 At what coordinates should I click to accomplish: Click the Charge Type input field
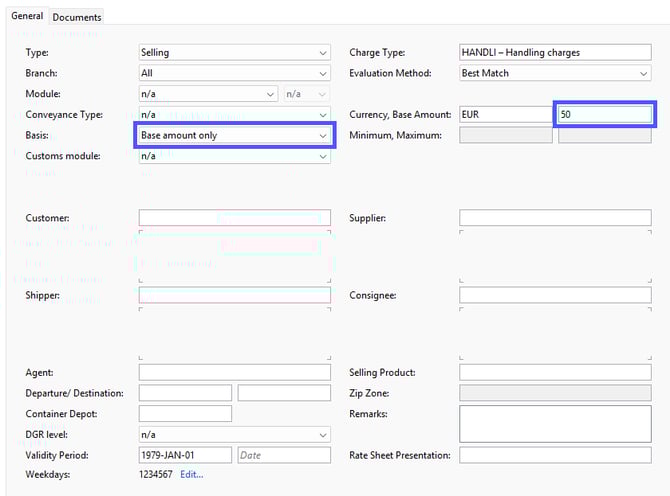555,52
